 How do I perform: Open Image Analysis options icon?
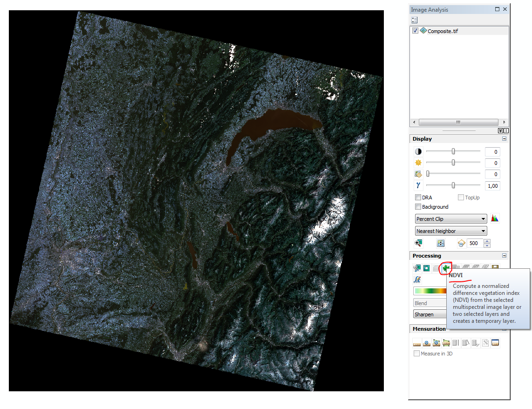pyautogui.click(x=414, y=20)
